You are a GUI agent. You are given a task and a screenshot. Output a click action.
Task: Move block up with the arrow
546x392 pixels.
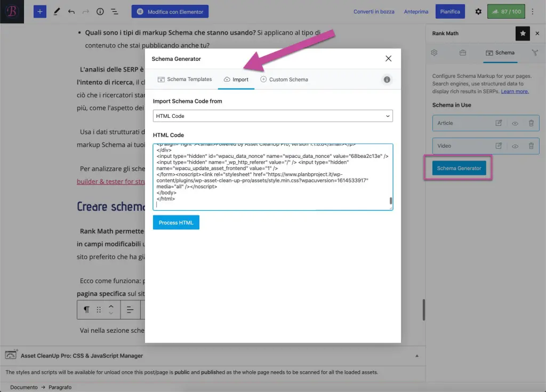(111, 307)
